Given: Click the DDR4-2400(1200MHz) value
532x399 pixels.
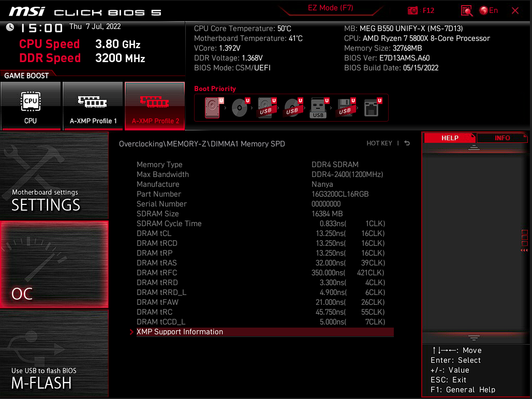Looking at the screenshot, I should coord(347,174).
